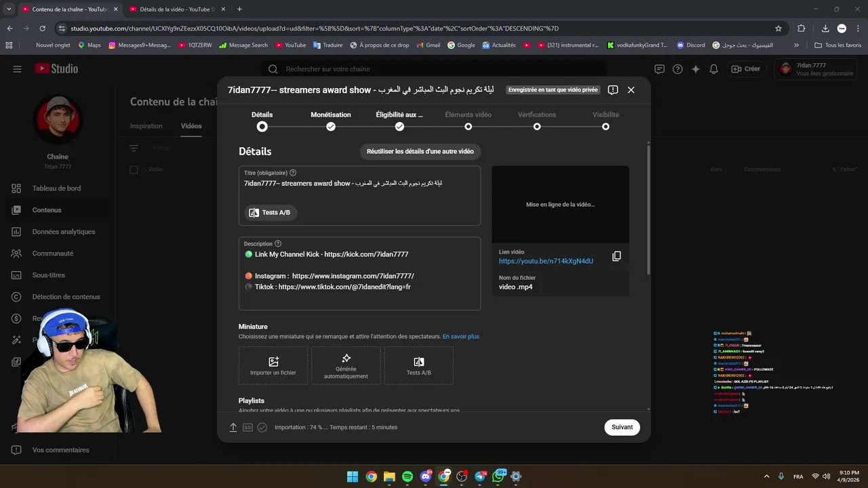Image resolution: width=868 pixels, height=488 pixels.
Task: Click the Créer button
Action: point(746,69)
